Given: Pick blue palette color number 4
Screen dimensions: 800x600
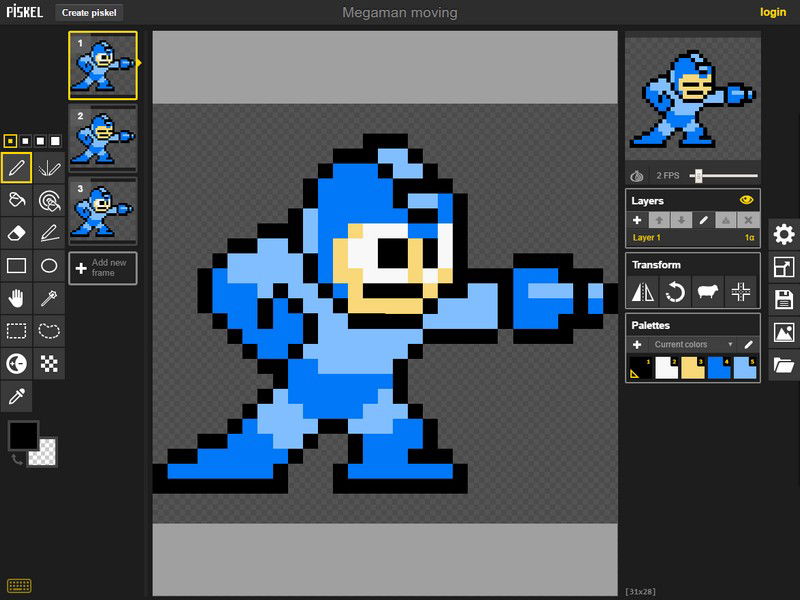Looking at the screenshot, I should coord(719,367).
